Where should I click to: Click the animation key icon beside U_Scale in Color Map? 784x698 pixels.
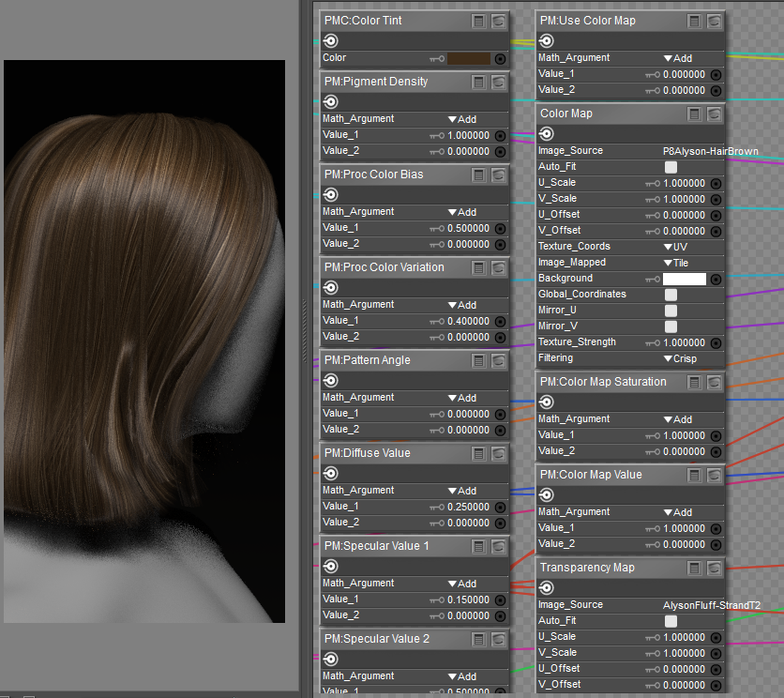point(652,183)
